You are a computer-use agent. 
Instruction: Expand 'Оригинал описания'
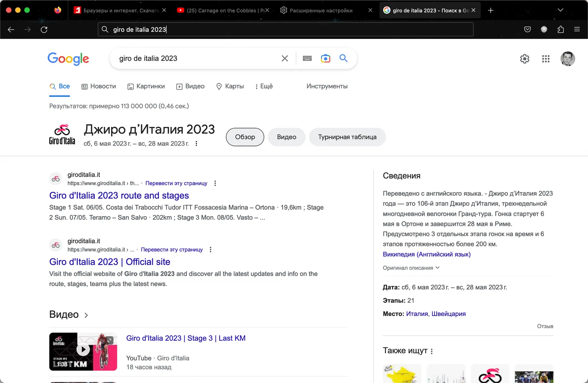coord(411,268)
